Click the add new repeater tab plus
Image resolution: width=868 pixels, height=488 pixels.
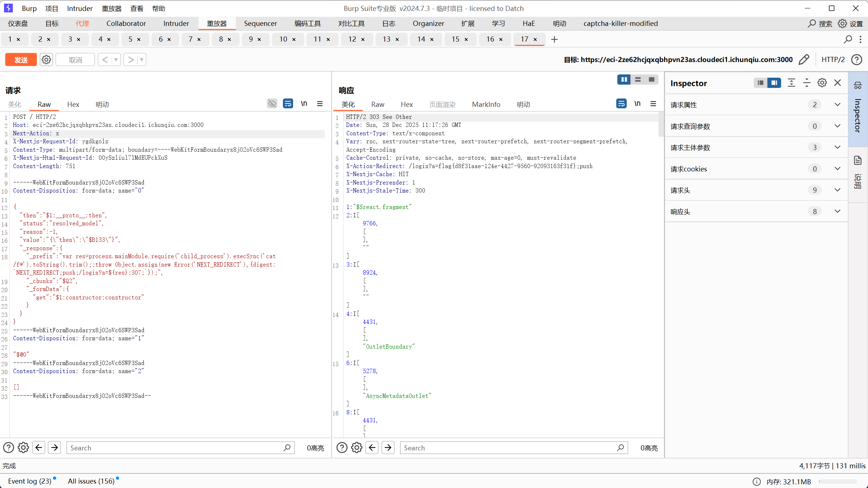click(554, 39)
